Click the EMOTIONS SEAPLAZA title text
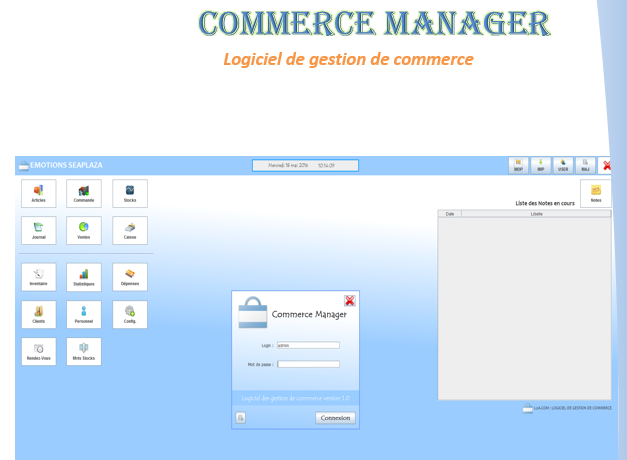This screenshot has width=627, height=460. [x=66, y=165]
